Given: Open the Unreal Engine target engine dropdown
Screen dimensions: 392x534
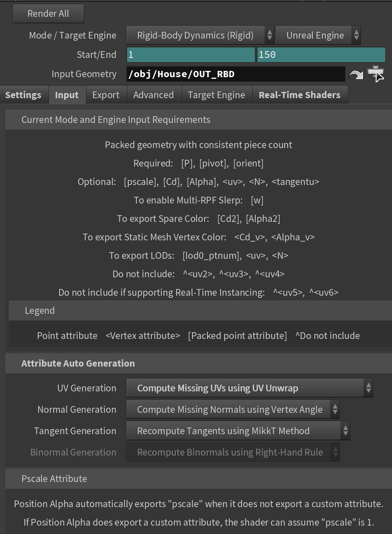Looking at the screenshot, I should click(x=318, y=35).
